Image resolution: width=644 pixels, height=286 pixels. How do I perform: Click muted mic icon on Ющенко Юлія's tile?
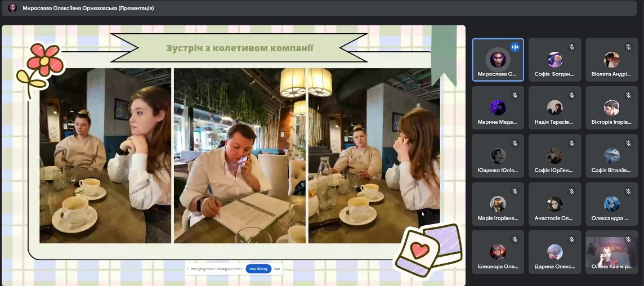point(515,144)
